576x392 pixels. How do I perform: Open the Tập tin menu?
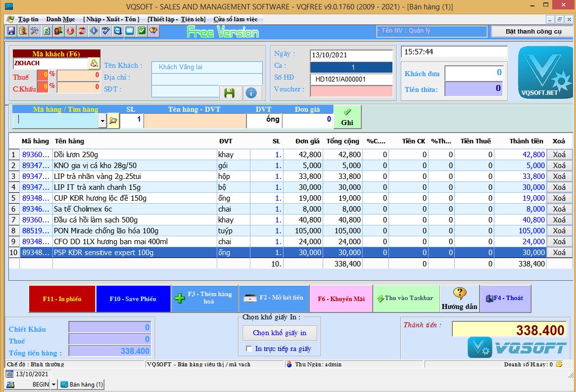click(x=28, y=19)
